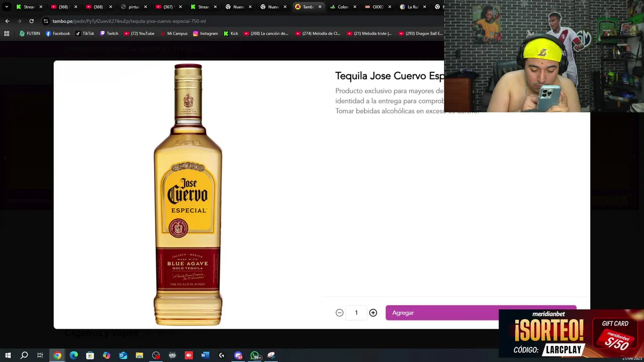Open the (293) Dragon Ball bookmark
Image resolution: width=644 pixels, height=362 pixels.
point(421,34)
